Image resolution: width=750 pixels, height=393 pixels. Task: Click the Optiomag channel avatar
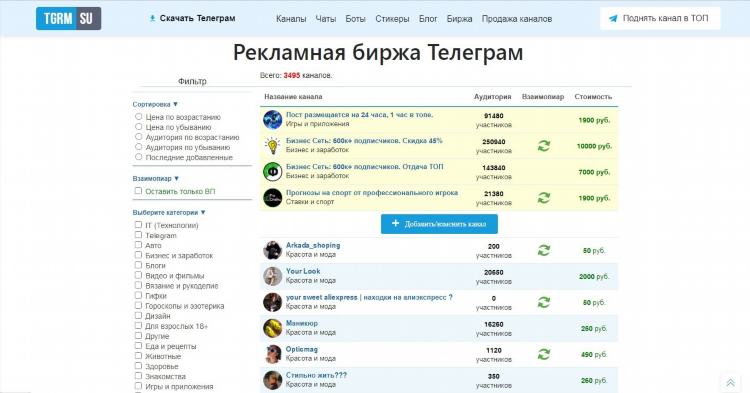point(273,354)
